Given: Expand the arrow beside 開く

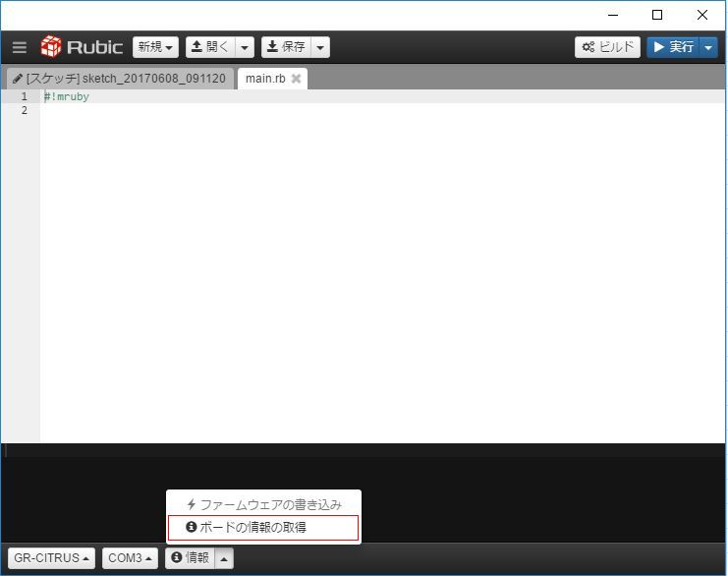Looking at the screenshot, I should (245, 47).
